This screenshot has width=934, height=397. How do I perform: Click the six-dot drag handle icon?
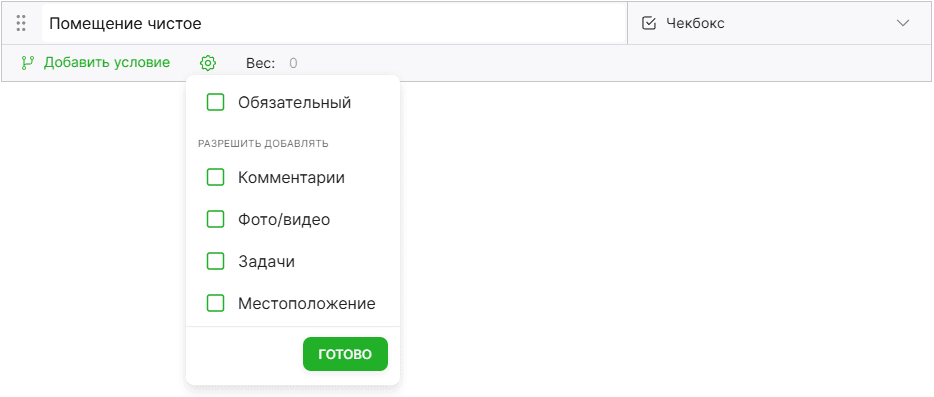pyautogui.click(x=21, y=23)
